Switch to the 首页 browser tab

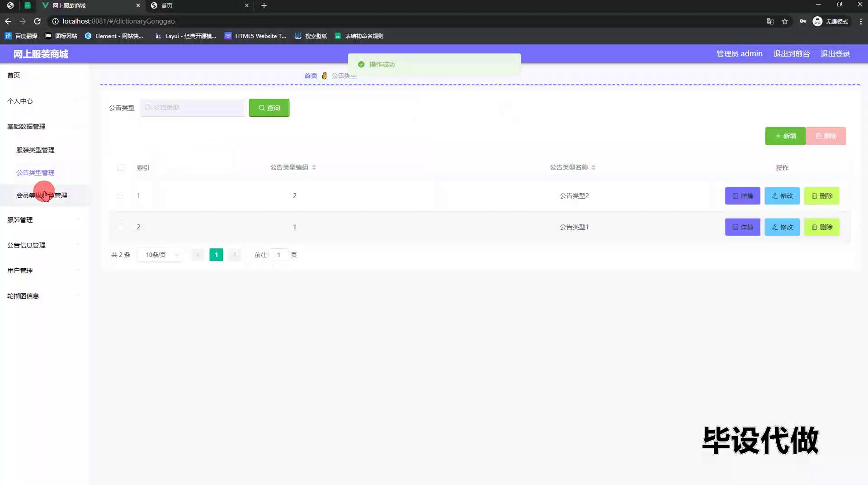tap(199, 5)
